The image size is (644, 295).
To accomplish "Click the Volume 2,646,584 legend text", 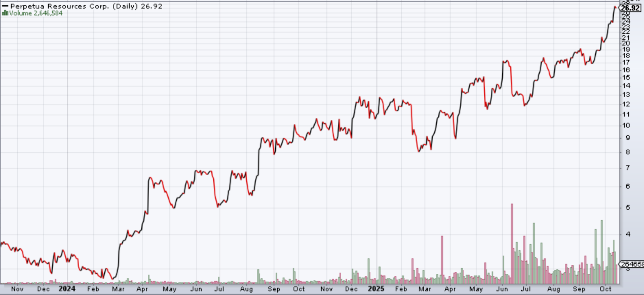I will tap(36, 13).
